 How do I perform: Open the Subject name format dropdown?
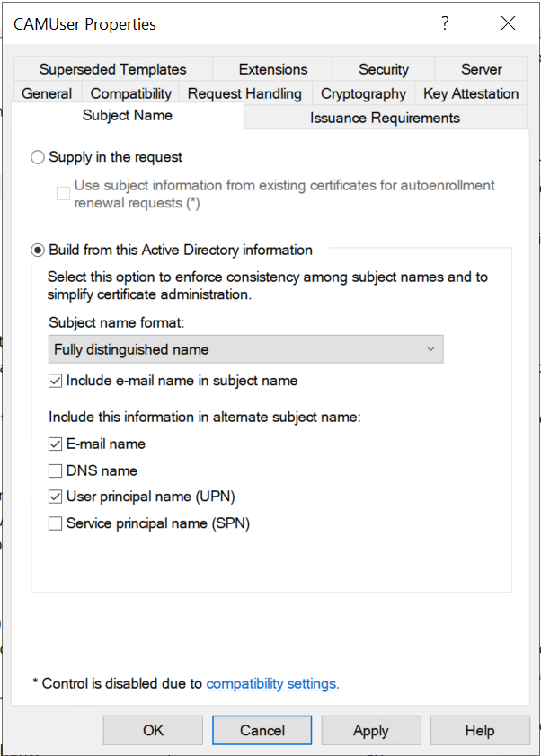pyautogui.click(x=245, y=349)
